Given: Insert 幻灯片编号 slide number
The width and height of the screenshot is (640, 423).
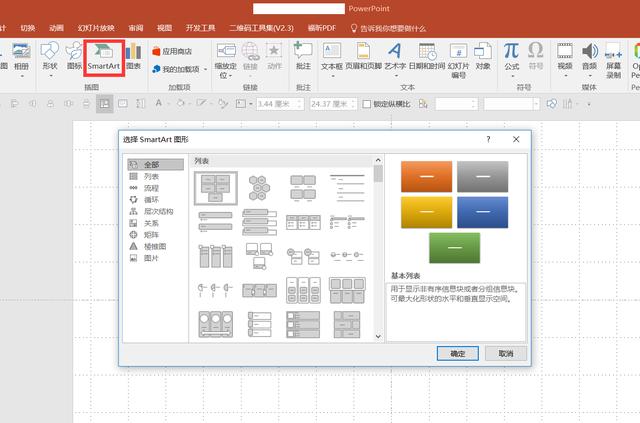Looking at the screenshot, I should coord(458,60).
